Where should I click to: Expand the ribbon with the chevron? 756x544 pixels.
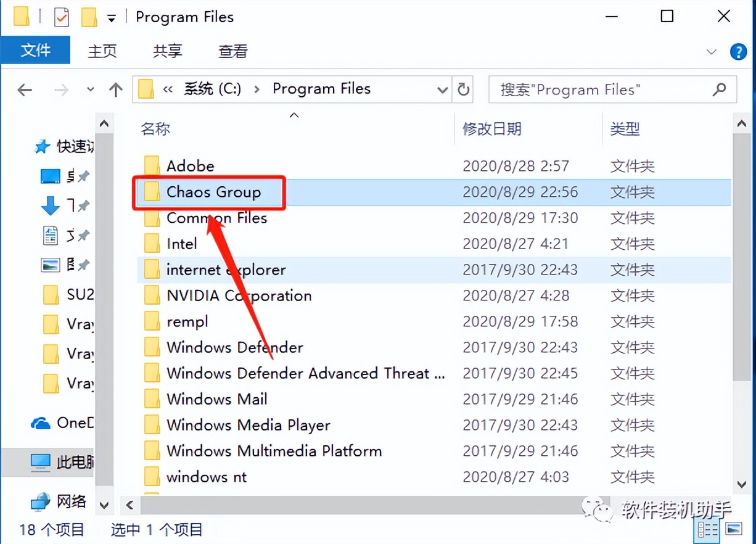pyautogui.click(x=712, y=52)
